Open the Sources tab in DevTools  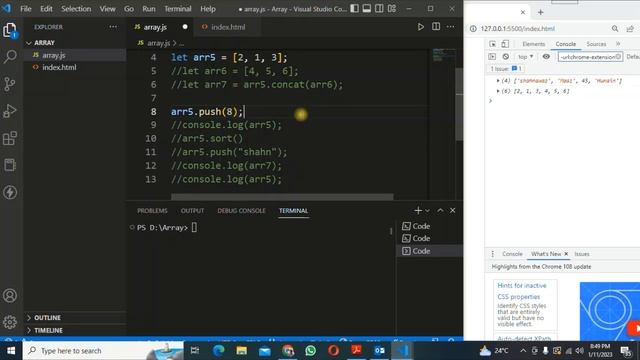[596, 44]
